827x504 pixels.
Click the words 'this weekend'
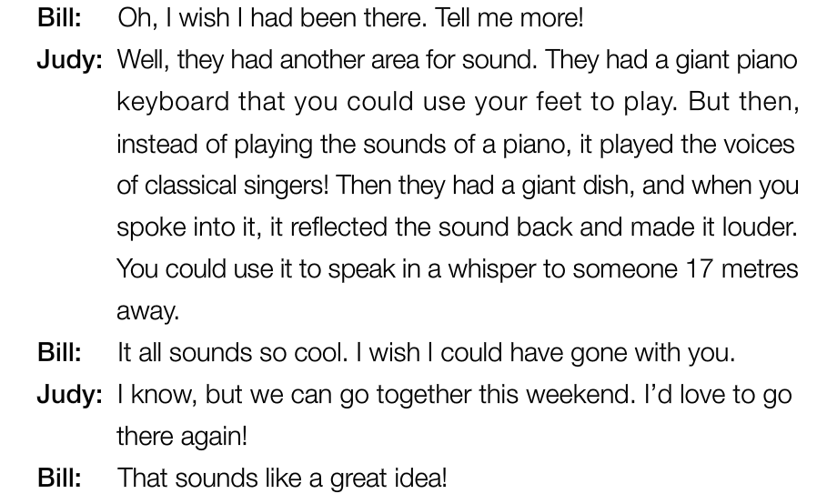click(557, 395)
